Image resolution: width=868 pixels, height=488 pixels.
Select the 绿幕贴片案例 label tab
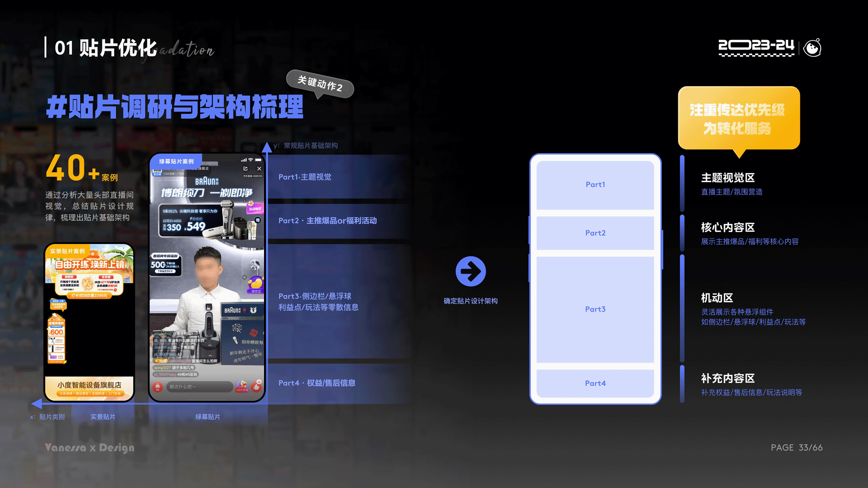[x=176, y=161]
